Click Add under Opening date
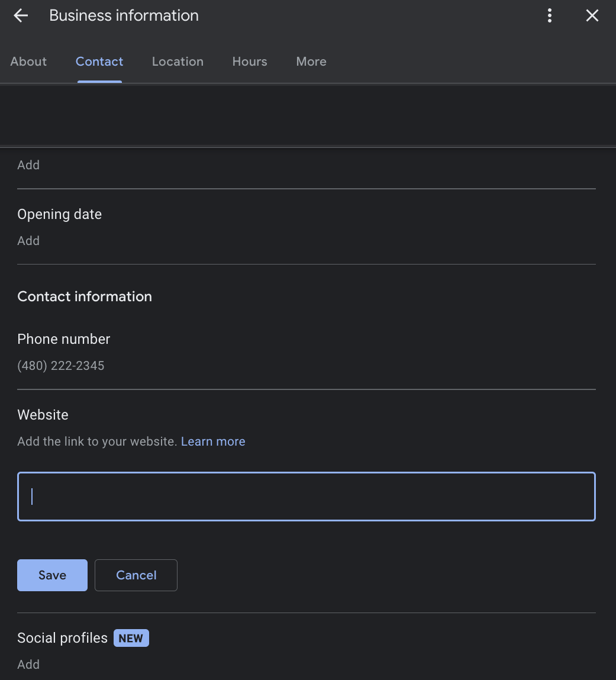 coord(28,241)
